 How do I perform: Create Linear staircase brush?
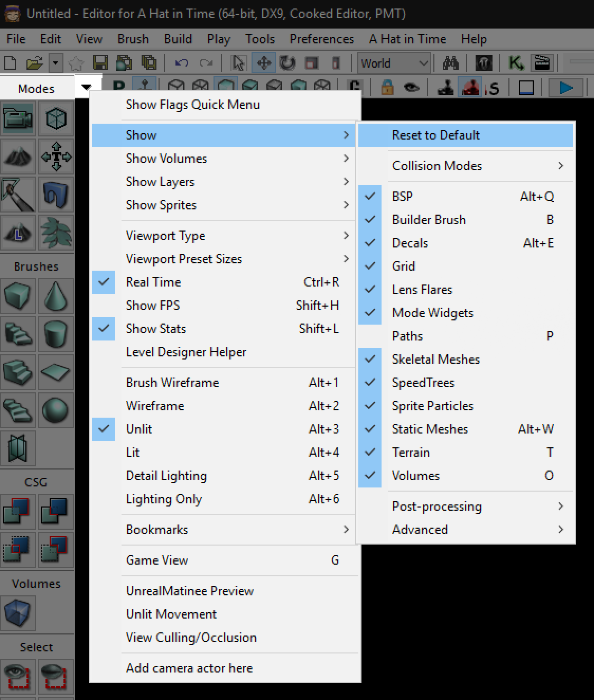(x=18, y=373)
